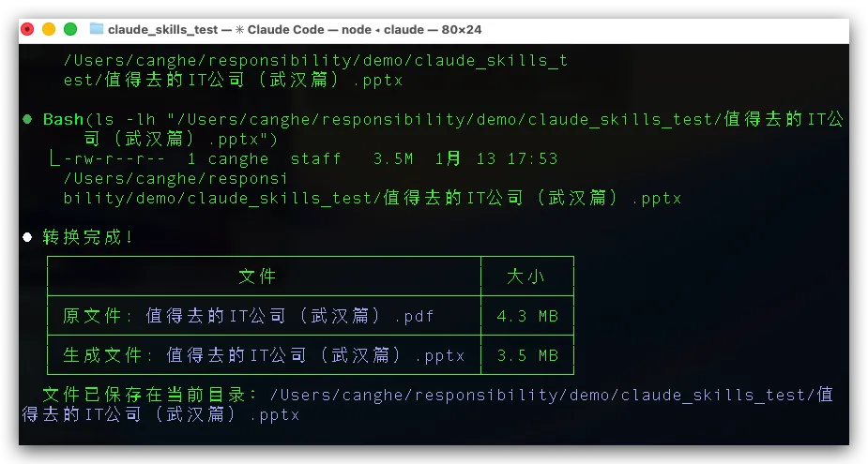Click the 转换完成！ status message

(x=89, y=237)
